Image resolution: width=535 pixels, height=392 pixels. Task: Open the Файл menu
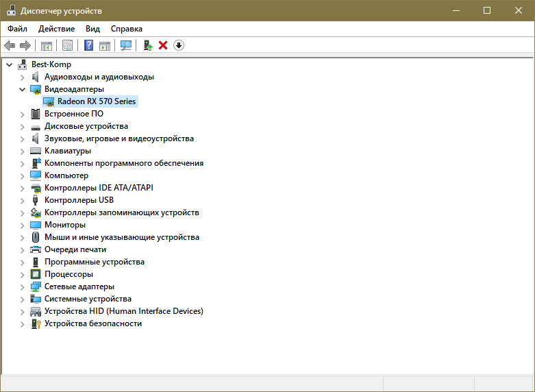click(17, 29)
